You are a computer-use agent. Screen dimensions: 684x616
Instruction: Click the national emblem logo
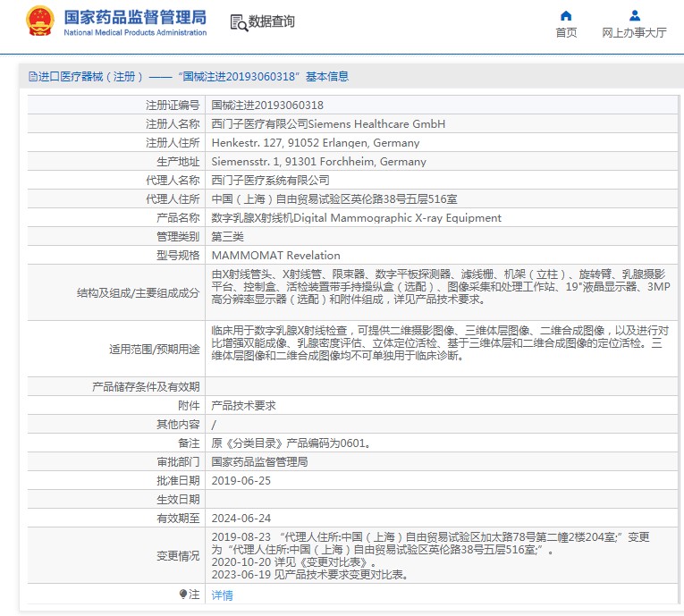click(x=40, y=21)
